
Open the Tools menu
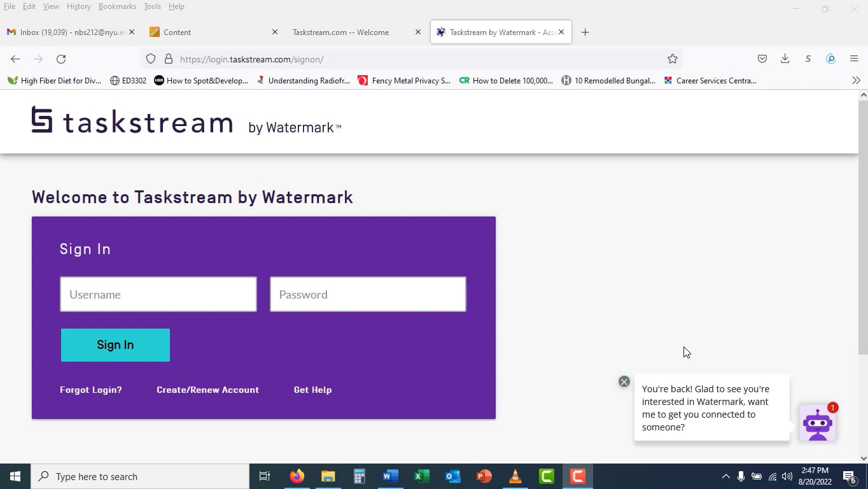pyautogui.click(x=152, y=6)
